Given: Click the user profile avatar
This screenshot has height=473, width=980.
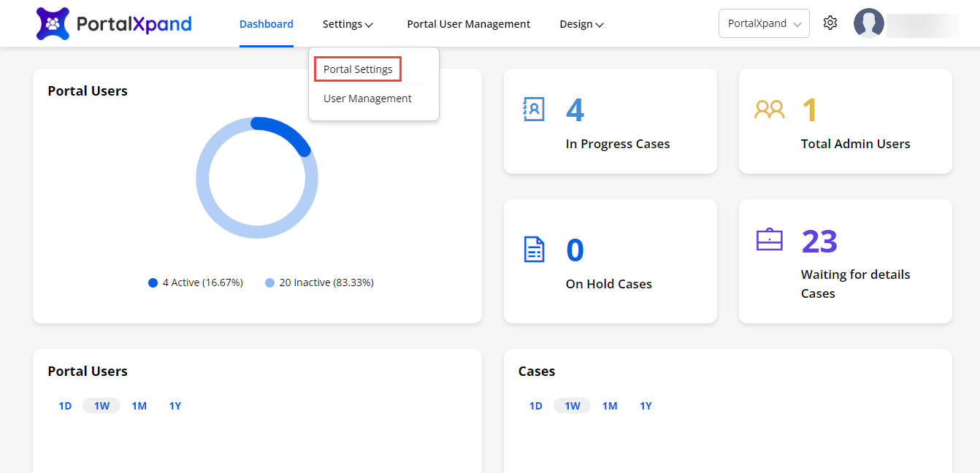Looking at the screenshot, I should (868, 23).
